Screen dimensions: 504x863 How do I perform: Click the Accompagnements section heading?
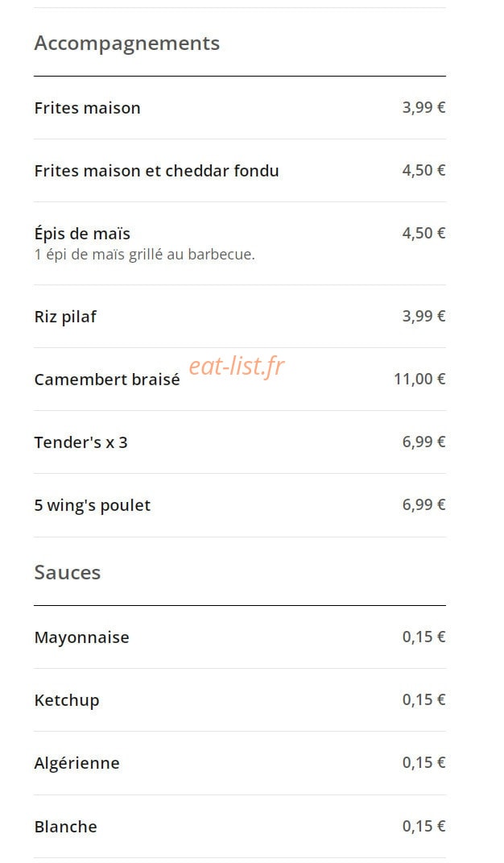click(x=127, y=44)
